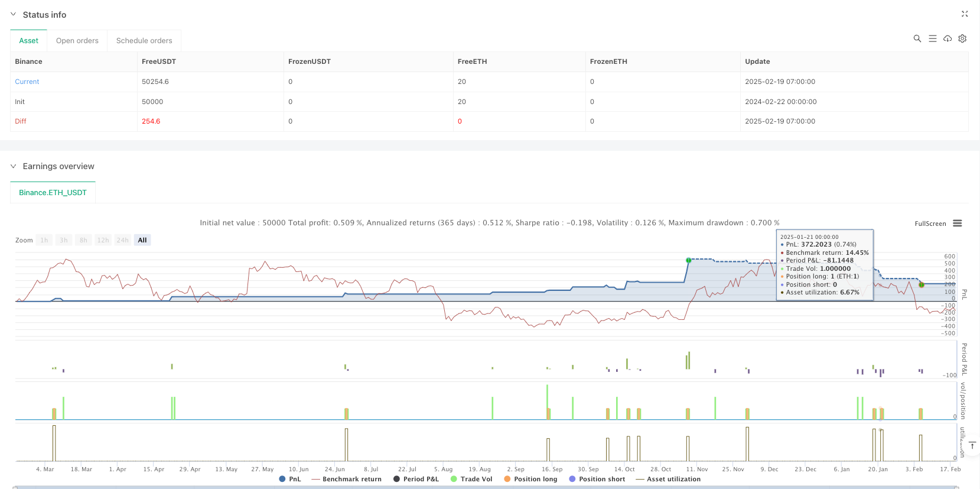Switch to the Open orders tab
This screenshot has width=980, height=489.
tap(77, 41)
